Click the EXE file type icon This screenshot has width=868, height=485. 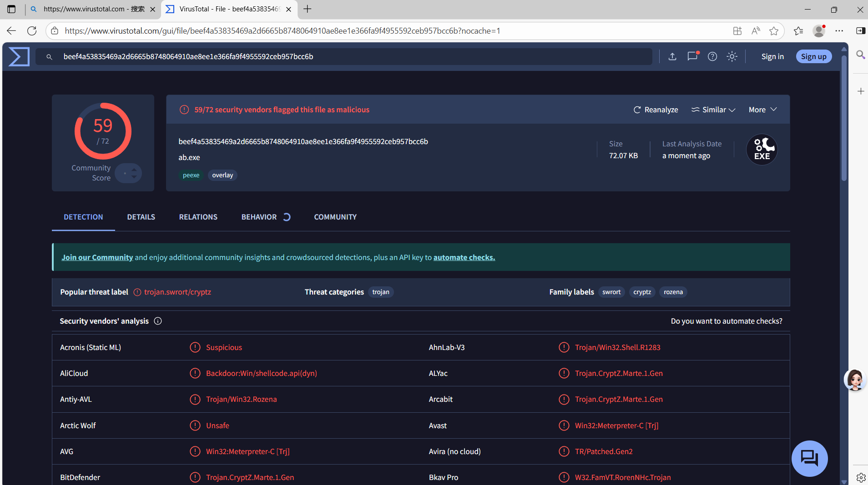[762, 150]
